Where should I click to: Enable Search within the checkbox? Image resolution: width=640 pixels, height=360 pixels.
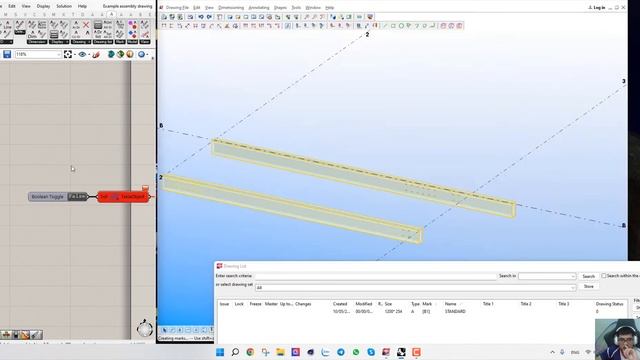point(604,276)
